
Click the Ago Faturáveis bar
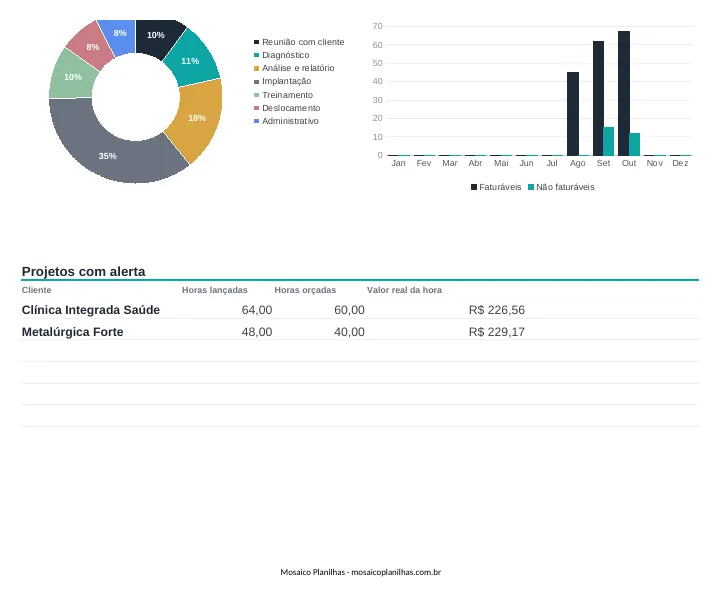573,114
